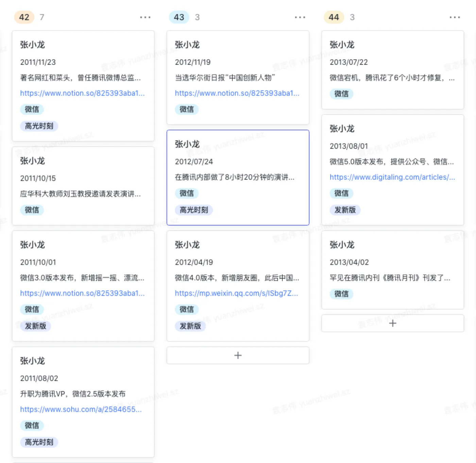This screenshot has height=463, width=476.
Task: Open the more options menu for column 43
Action: click(x=300, y=17)
